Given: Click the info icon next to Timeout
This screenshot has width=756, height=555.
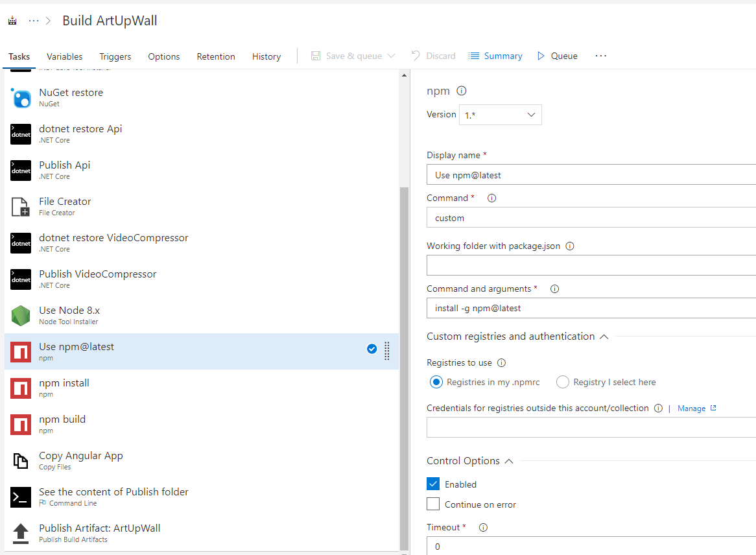Looking at the screenshot, I should click(x=482, y=528).
